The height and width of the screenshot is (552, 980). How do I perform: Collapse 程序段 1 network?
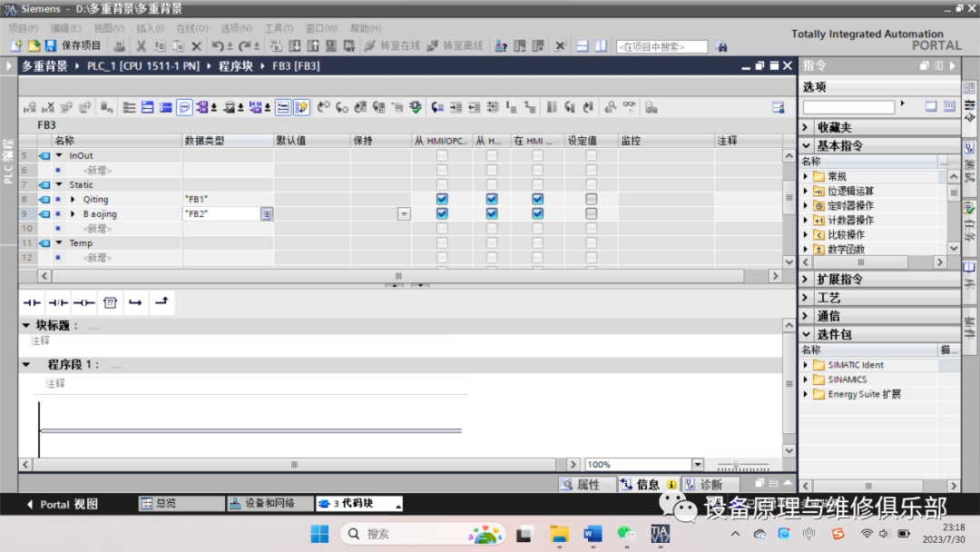26,364
